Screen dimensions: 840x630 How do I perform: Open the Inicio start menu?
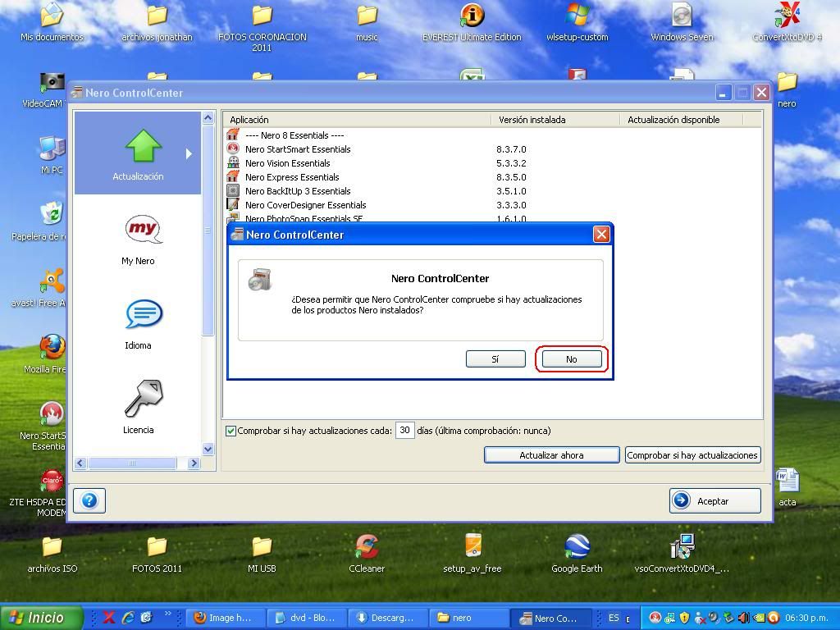(x=41, y=618)
